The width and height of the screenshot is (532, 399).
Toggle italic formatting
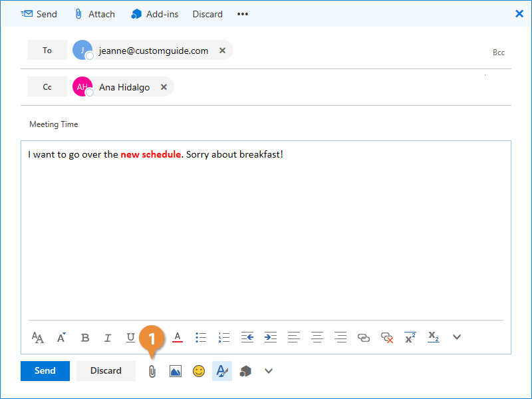pos(108,337)
